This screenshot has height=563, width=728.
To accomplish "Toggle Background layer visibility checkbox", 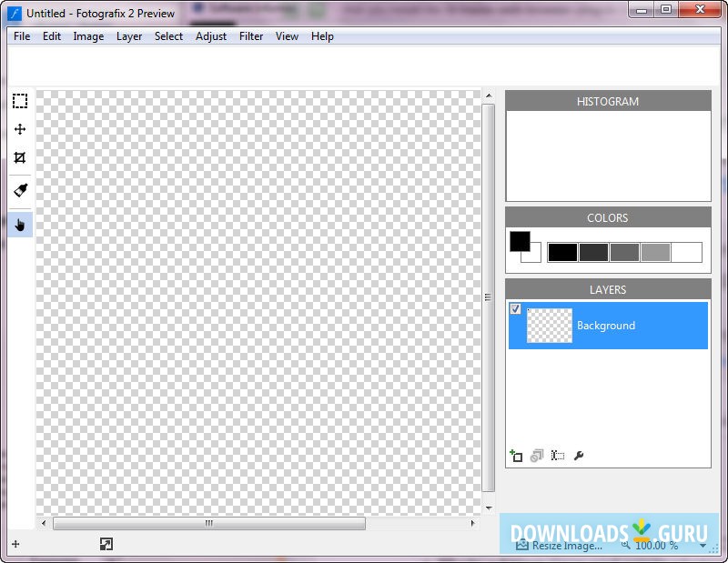I will 515,308.
